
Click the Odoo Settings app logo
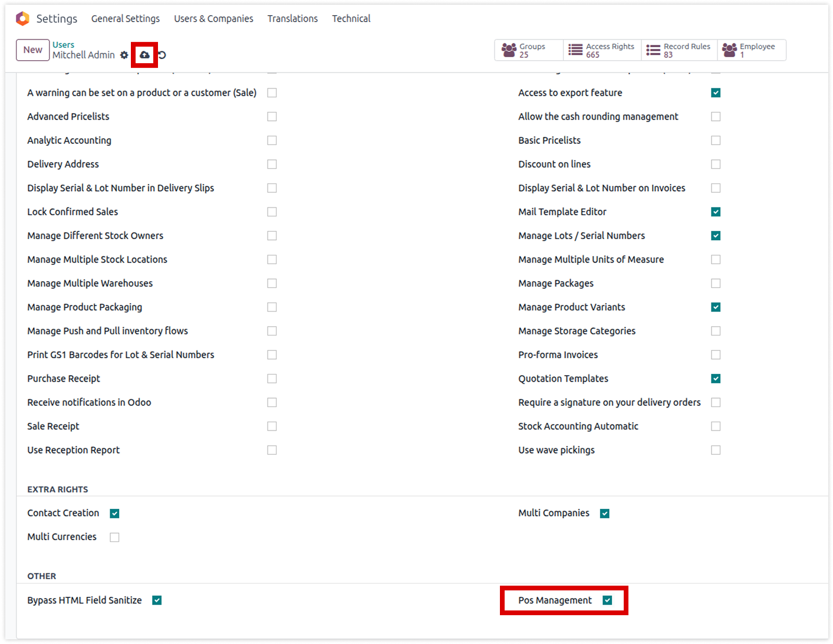coord(22,19)
